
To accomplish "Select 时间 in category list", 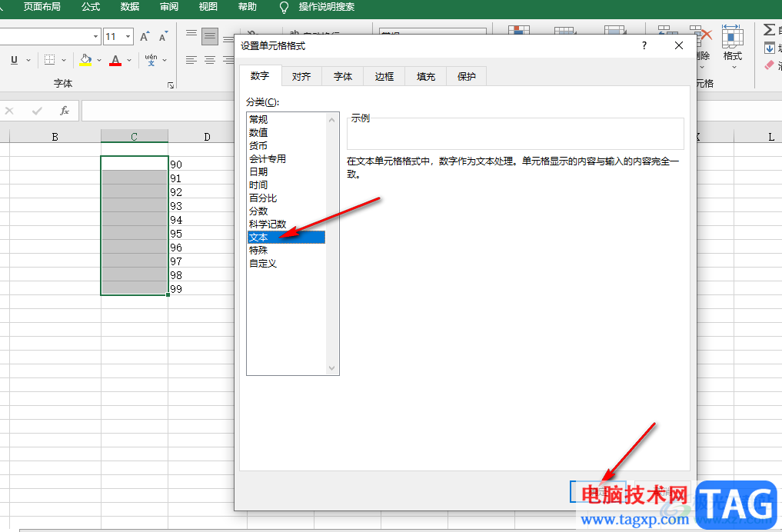I will click(286, 185).
